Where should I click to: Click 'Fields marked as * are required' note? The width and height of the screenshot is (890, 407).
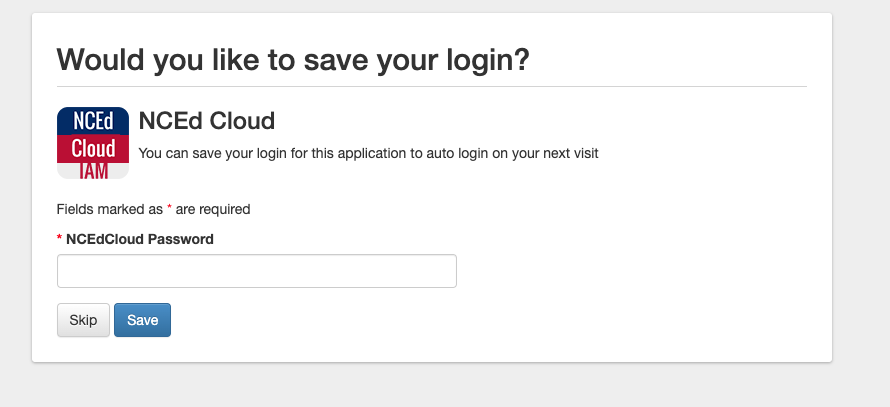click(153, 210)
